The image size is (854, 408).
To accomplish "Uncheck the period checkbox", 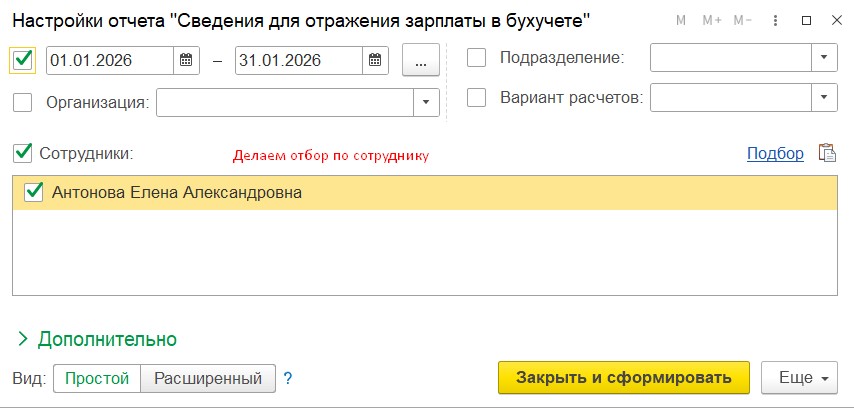I will [x=23, y=60].
